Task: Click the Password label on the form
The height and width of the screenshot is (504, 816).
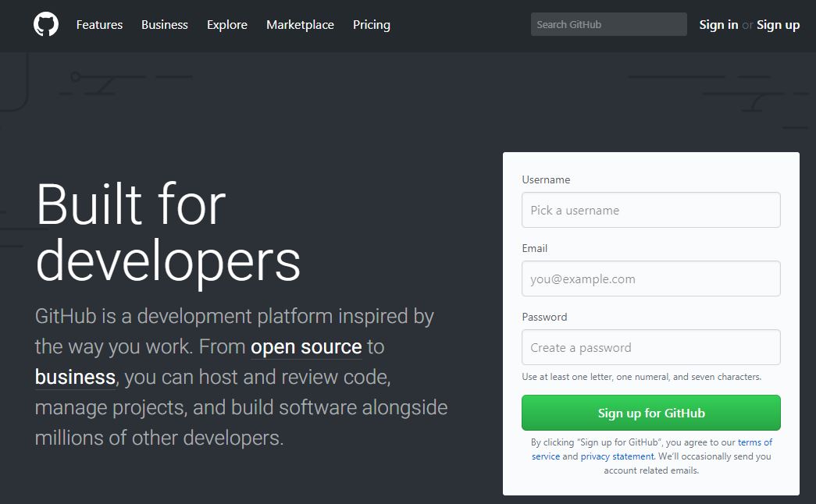Action: [x=544, y=317]
